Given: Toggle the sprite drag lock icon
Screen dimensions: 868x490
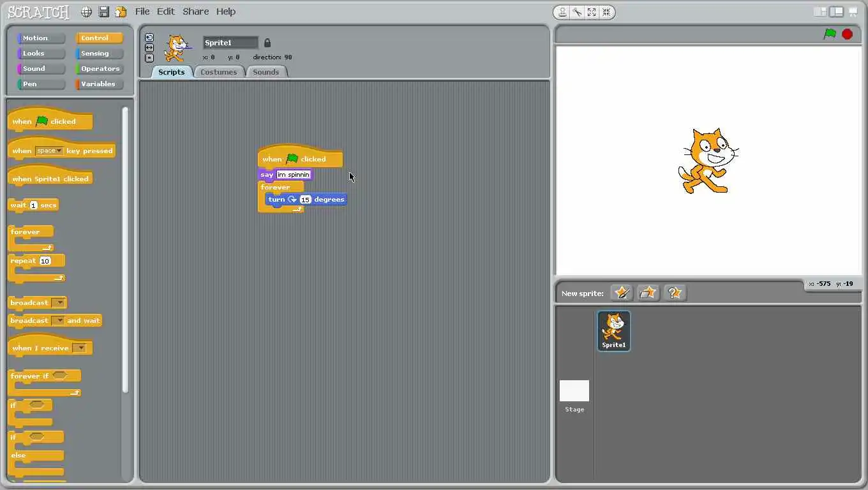Looking at the screenshot, I should pos(267,43).
